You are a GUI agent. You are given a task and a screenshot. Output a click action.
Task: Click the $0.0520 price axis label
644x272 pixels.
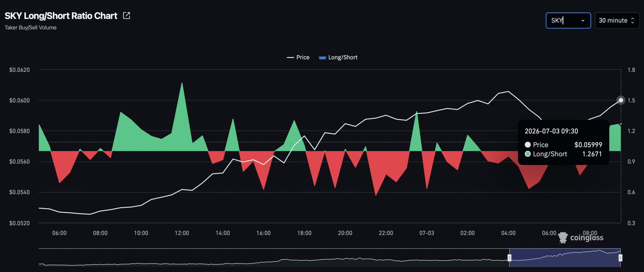point(19,223)
